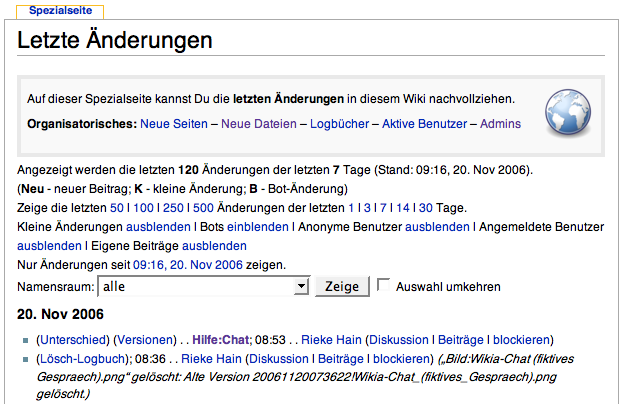Click the Zeige button
The height and width of the screenshot is (404, 624).
point(342,286)
